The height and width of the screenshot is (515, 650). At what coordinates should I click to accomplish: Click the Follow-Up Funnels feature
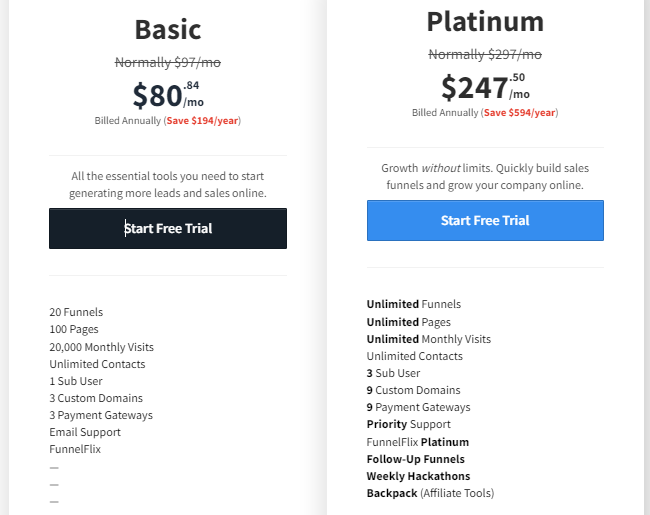pos(416,459)
